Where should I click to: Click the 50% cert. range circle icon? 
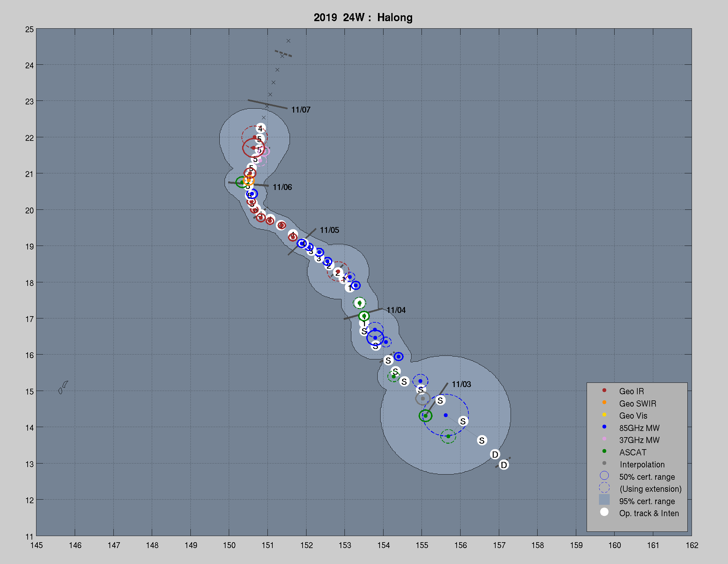[604, 476]
